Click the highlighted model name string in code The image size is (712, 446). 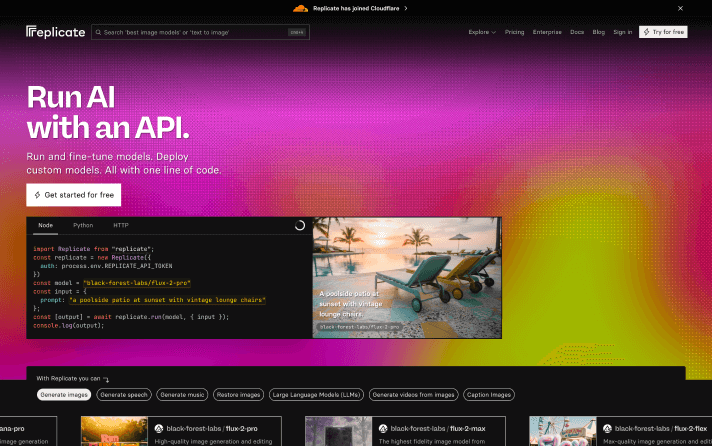pos(137,283)
